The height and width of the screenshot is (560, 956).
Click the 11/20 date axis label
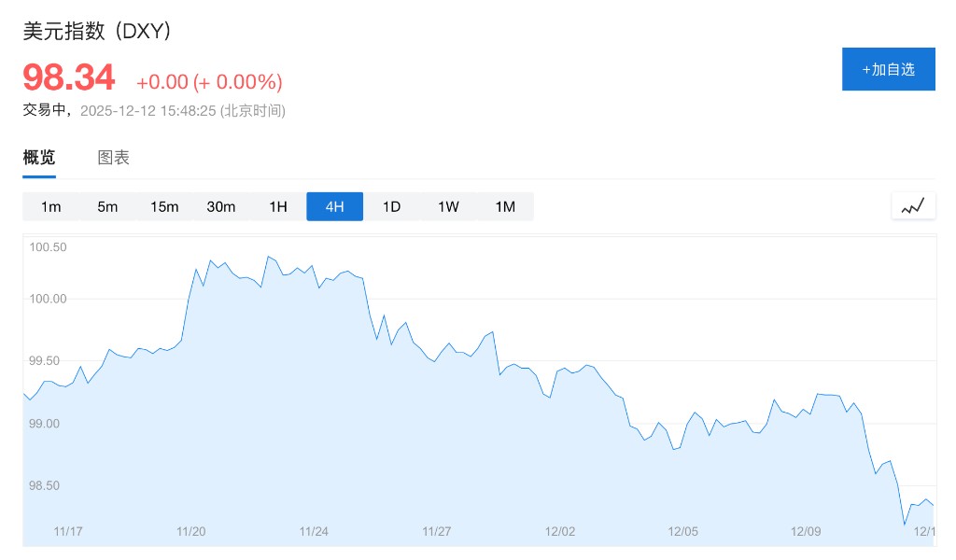coord(190,531)
